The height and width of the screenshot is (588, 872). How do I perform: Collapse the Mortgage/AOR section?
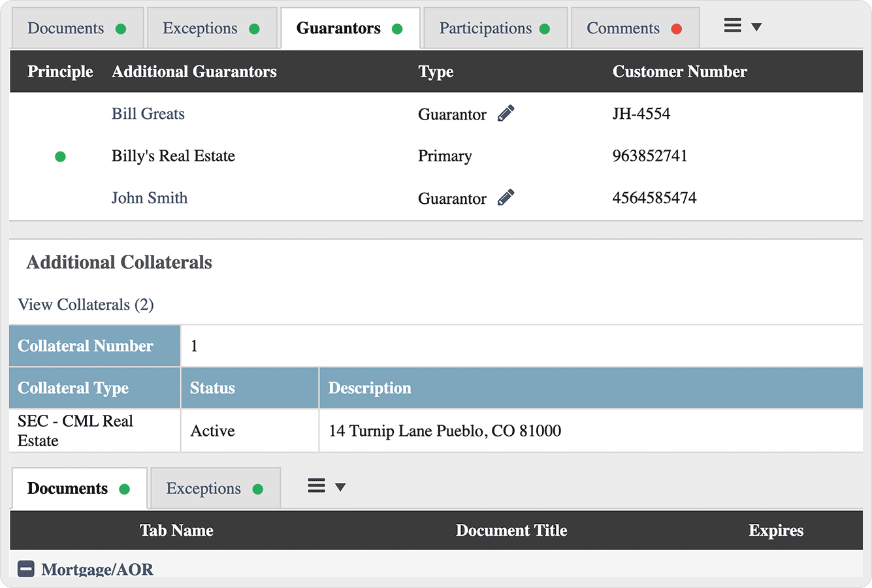point(26,569)
